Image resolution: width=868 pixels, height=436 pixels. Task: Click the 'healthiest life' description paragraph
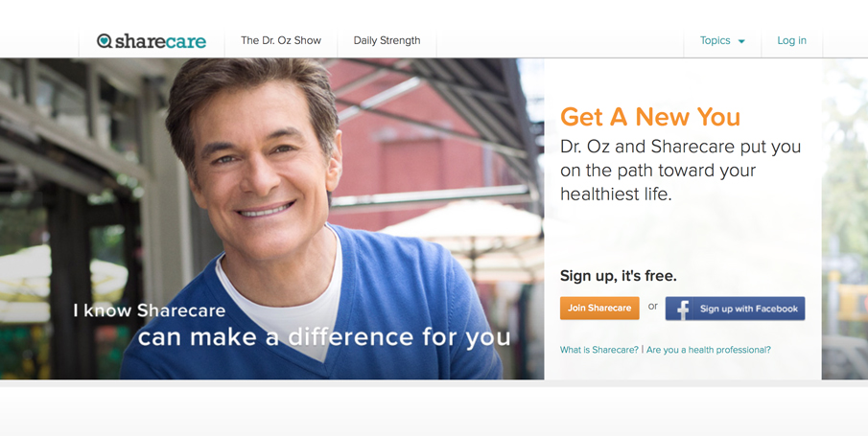(680, 171)
